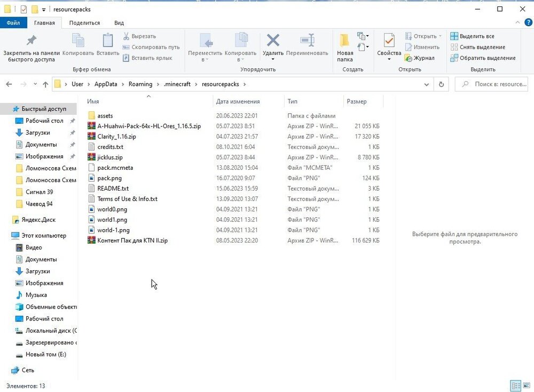
Task: Switch to details view icon
Action: [x=516, y=386]
